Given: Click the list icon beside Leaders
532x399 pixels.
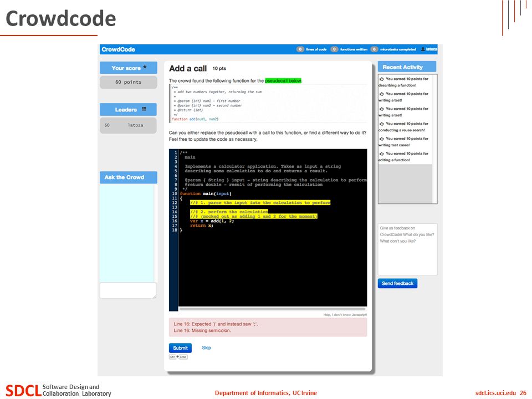Looking at the screenshot, I should 144,109.
